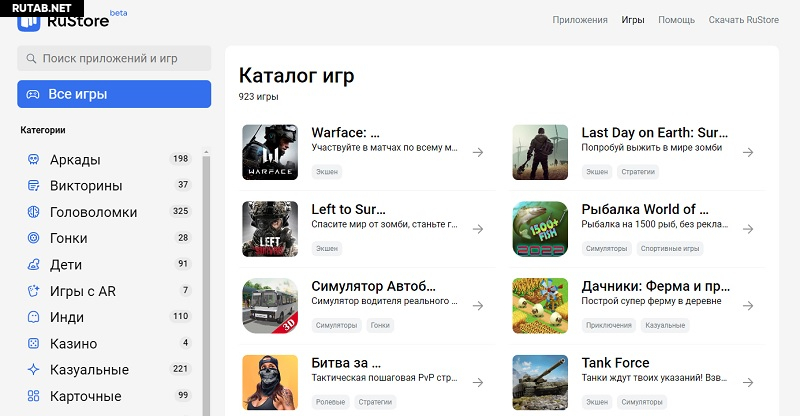
Task: Open the Игры с AR icon
Action: pos(33,291)
